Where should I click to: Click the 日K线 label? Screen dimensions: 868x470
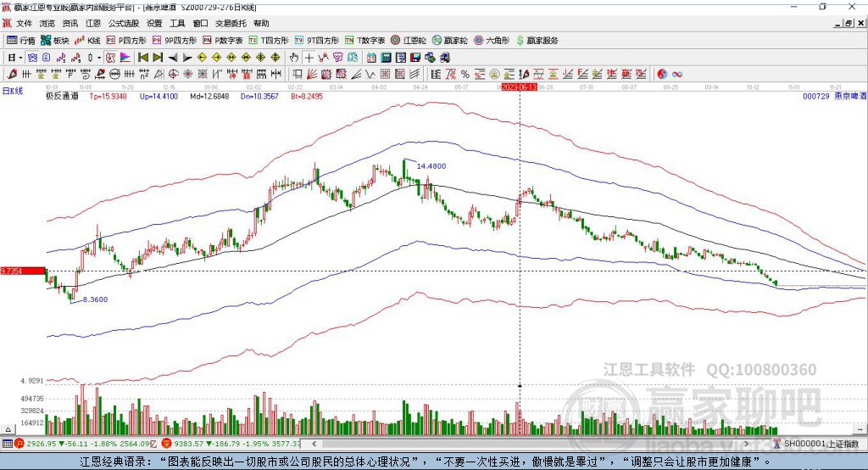(12, 92)
